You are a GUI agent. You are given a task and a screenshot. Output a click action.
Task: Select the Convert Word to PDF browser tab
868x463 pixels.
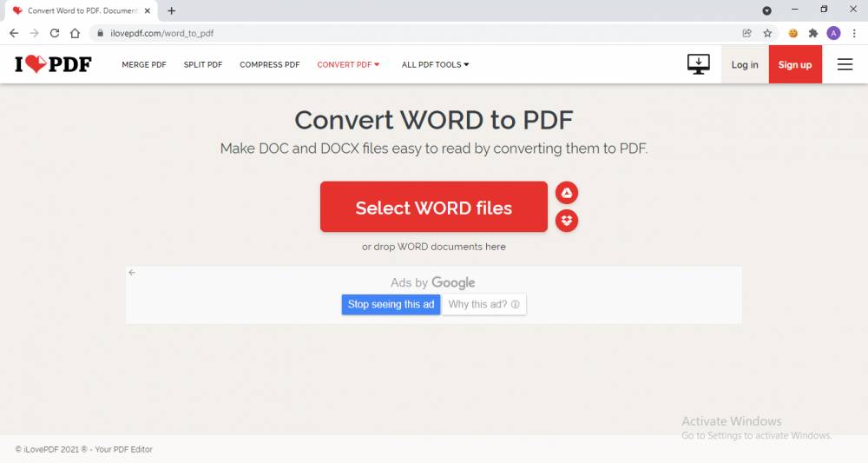pyautogui.click(x=82, y=10)
